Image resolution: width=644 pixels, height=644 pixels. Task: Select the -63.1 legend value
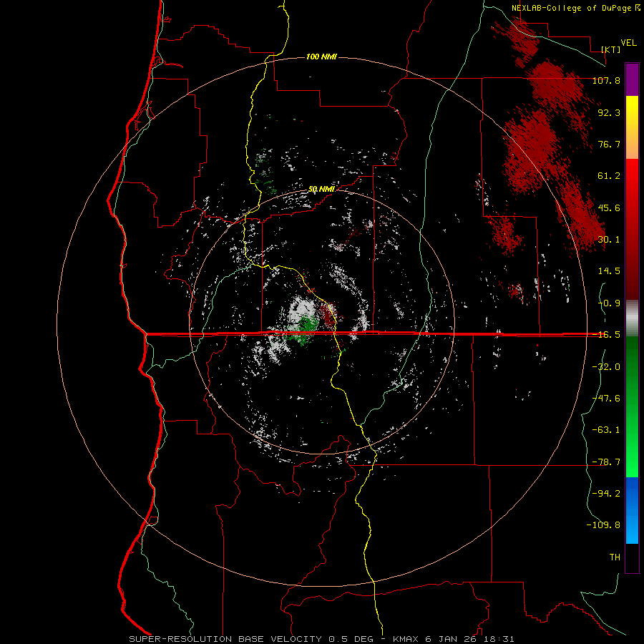click(606, 430)
